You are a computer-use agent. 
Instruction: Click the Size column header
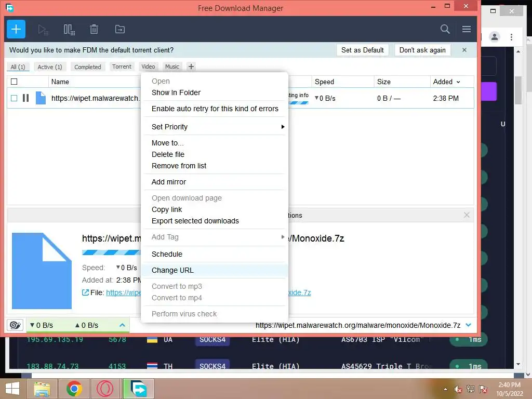click(x=384, y=82)
